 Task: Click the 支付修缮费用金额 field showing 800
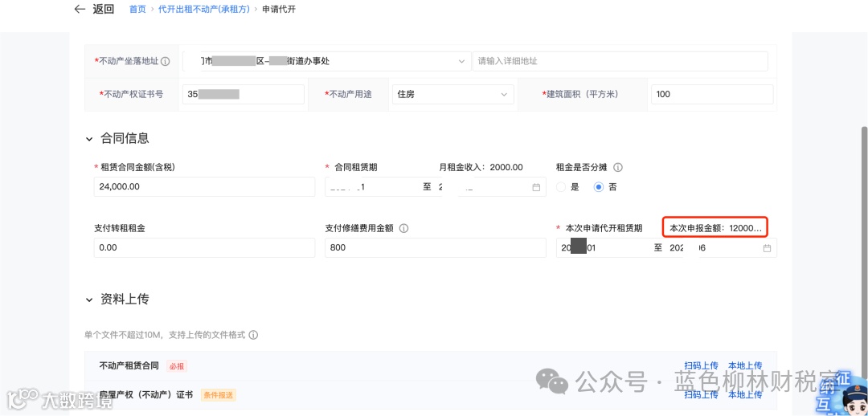435,247
